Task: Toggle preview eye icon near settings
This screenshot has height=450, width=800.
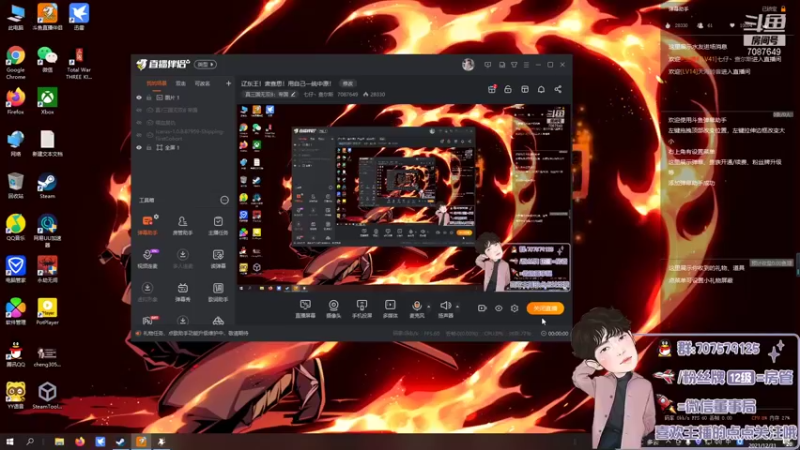Action: click(x=498, y=308)
